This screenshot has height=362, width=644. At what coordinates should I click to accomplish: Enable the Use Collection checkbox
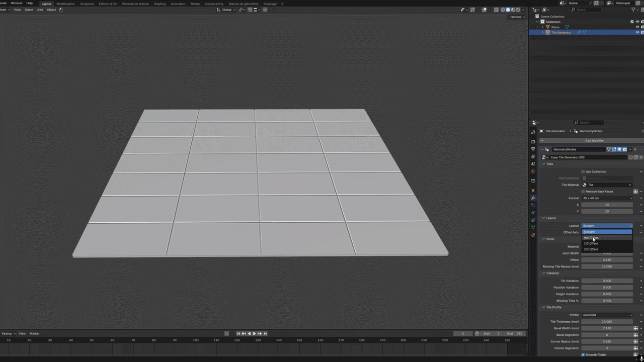583,171
